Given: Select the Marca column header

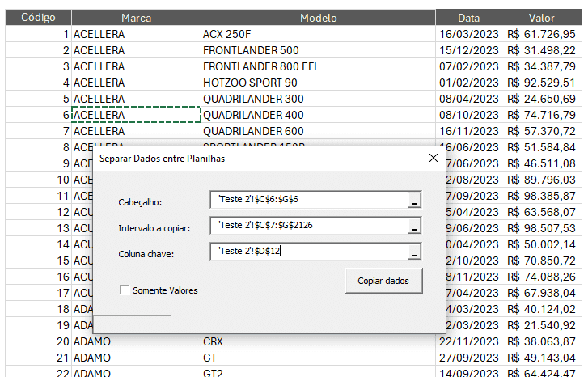Looking at the screenshot, I should point(136,17).
